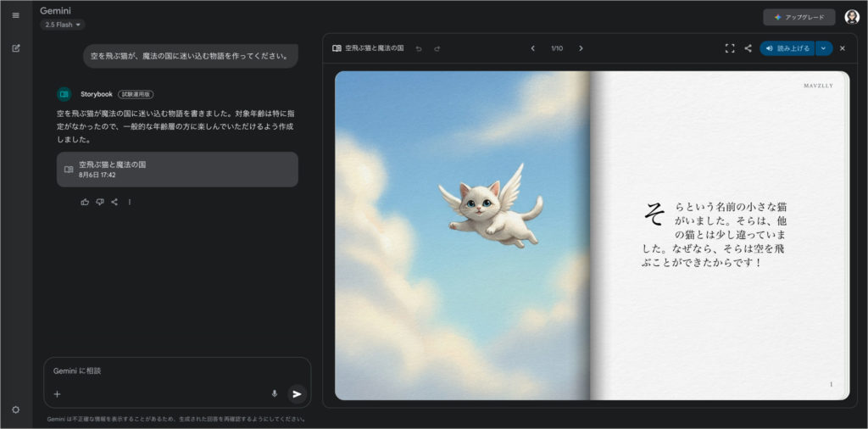Open the 2.5 Flash model dropdown

pos(63,25)
